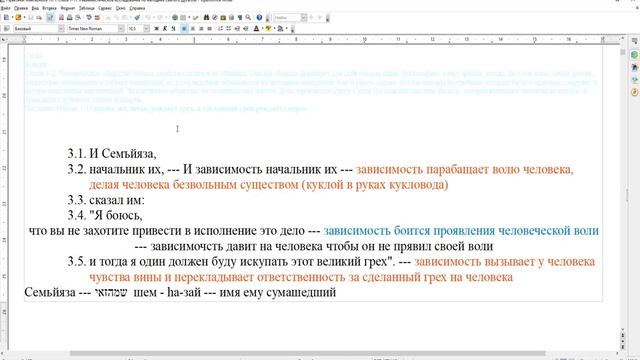
Task: Open the Gallery from the standard toolbar
Action: [223, 18]
